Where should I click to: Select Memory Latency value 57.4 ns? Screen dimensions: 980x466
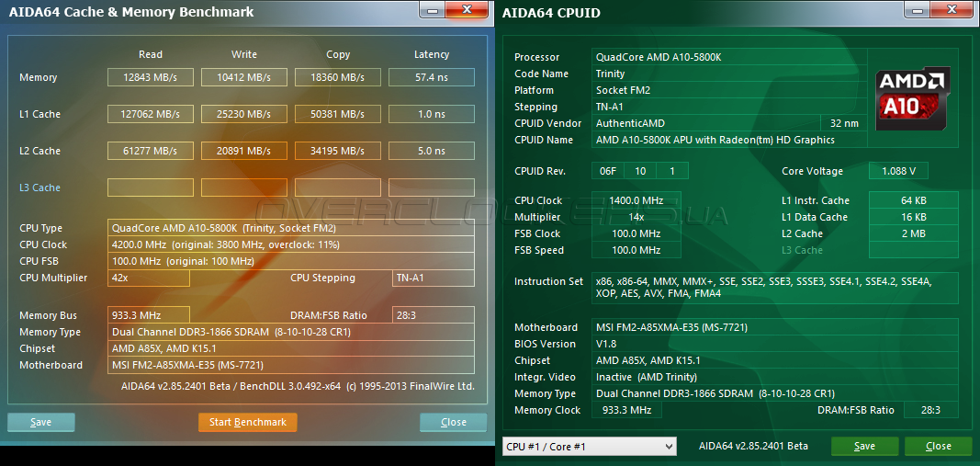coord(432,77)
